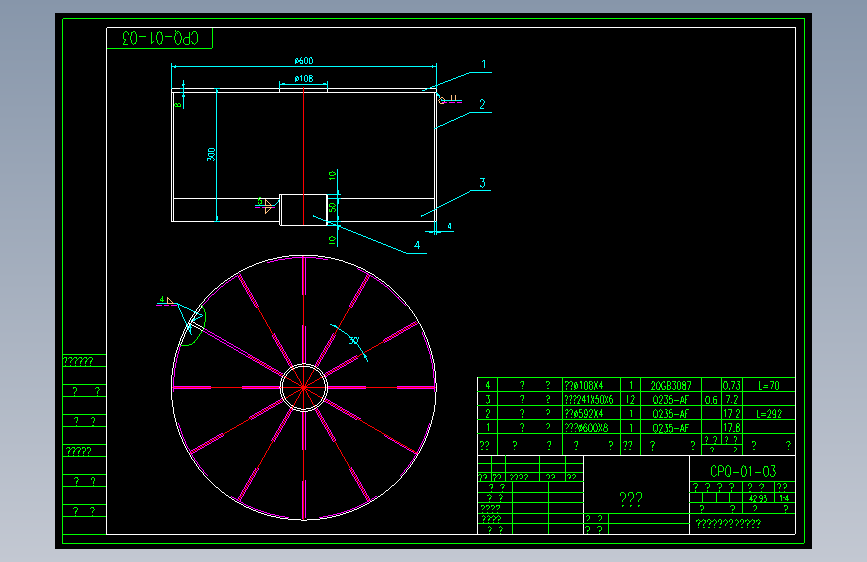Select the ø108 dimension text
This screenshot has width=867, height=562.
(x=304, y=79)
